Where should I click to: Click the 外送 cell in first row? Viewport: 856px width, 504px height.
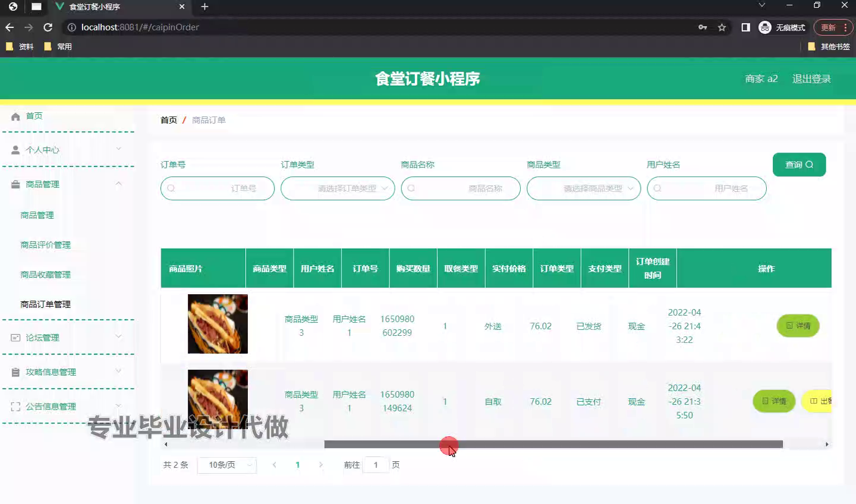[493, 326]
